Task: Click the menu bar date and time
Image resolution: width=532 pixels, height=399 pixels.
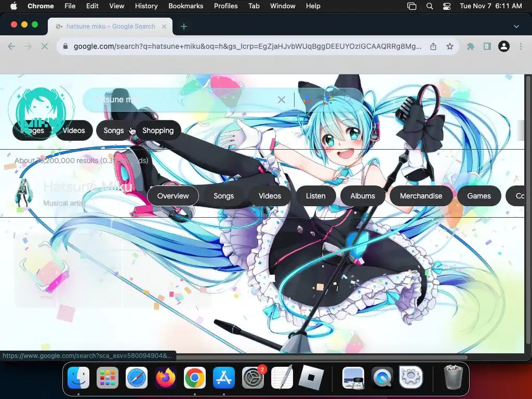Action: point(490,6)
